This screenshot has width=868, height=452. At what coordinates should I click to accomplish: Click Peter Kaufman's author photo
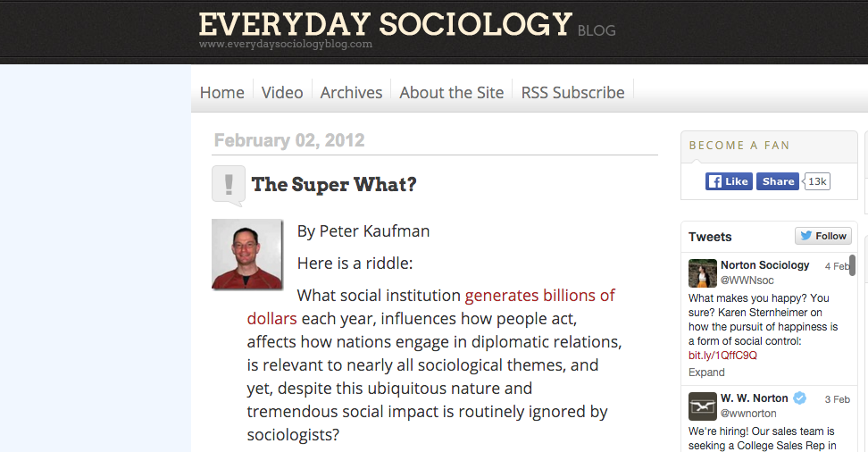click(247, 255)
